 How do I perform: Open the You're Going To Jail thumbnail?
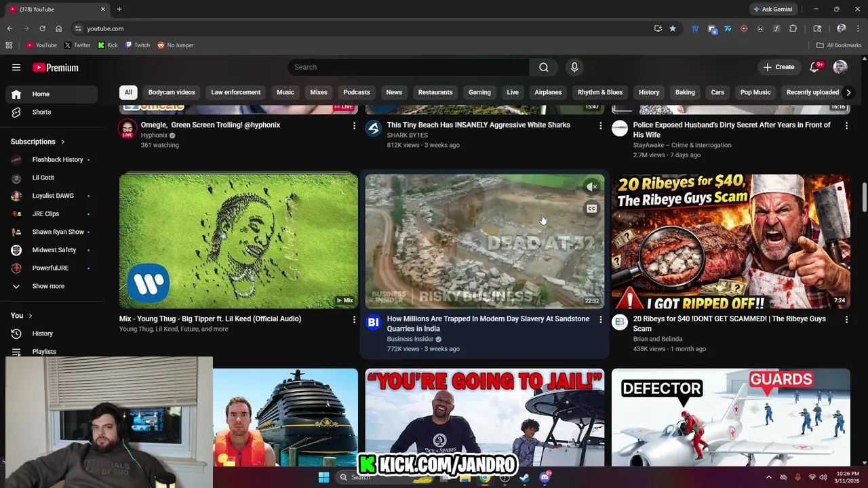click(485, 417)
